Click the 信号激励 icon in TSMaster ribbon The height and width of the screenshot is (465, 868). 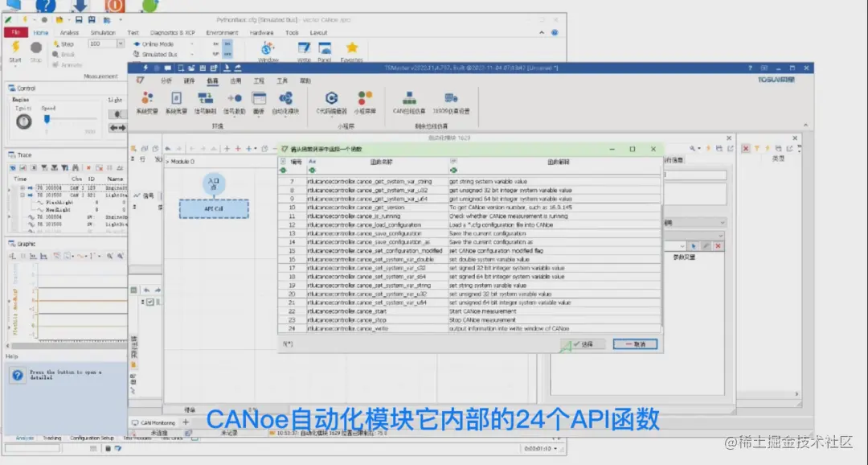point(234,99)
